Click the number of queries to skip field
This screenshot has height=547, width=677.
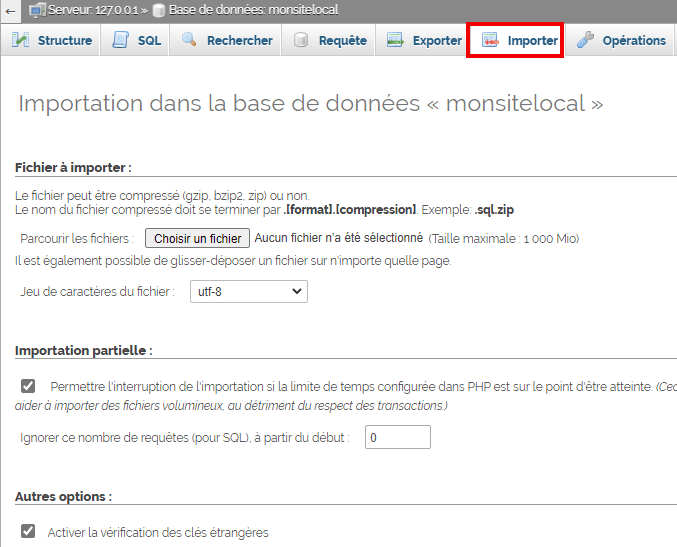click(398, 437)
